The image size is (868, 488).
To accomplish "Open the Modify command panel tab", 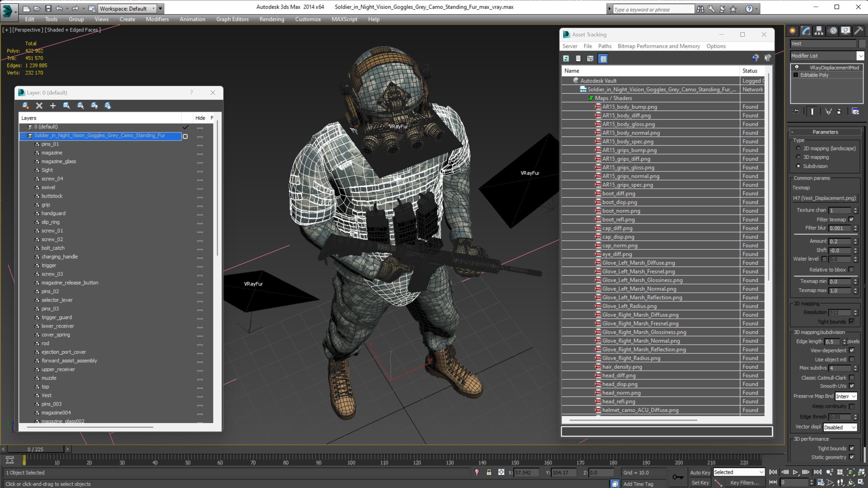I will tap(806, 31).
